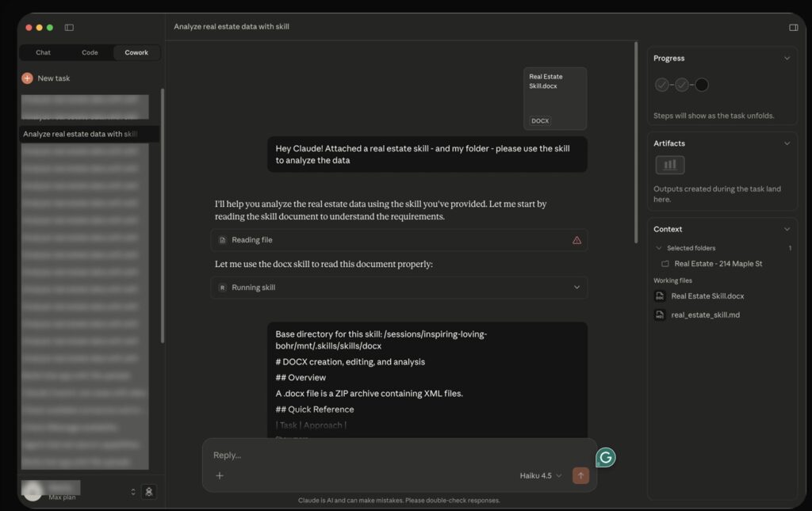Click the warning triangle on Reading file
Screen dimensions: 812x511
click(x=576, y=240)
